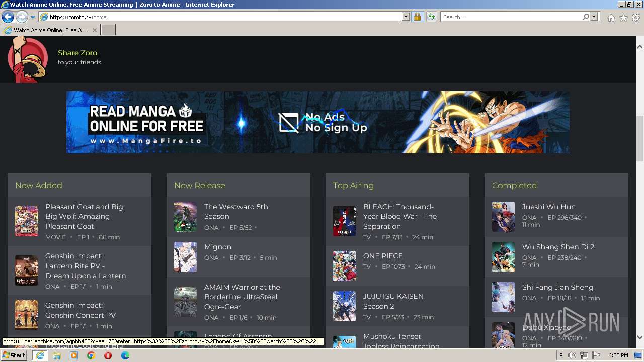Click the vertical scrollbar thumb
This screenshot has width=644, height=362.
pos(639,138)
